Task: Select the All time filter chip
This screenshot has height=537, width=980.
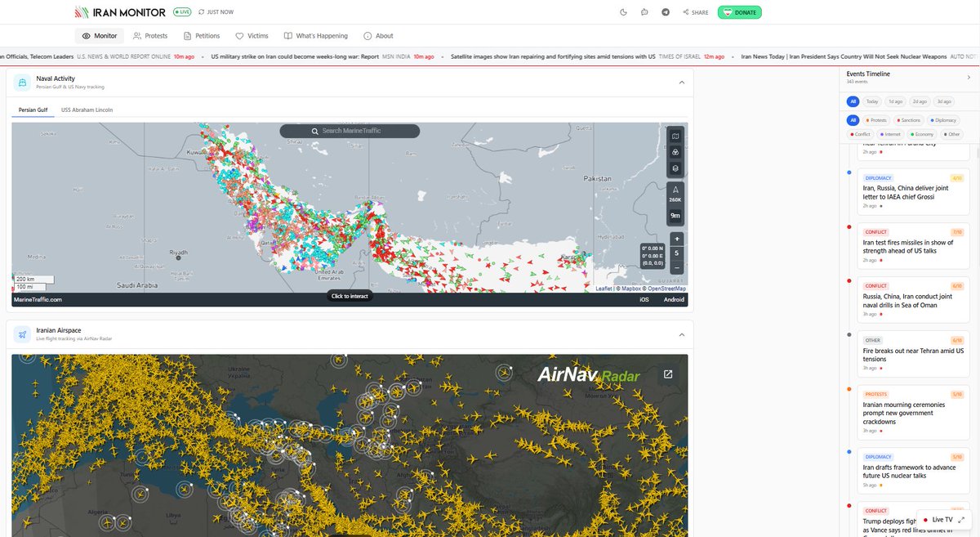Action: [853, 101]
